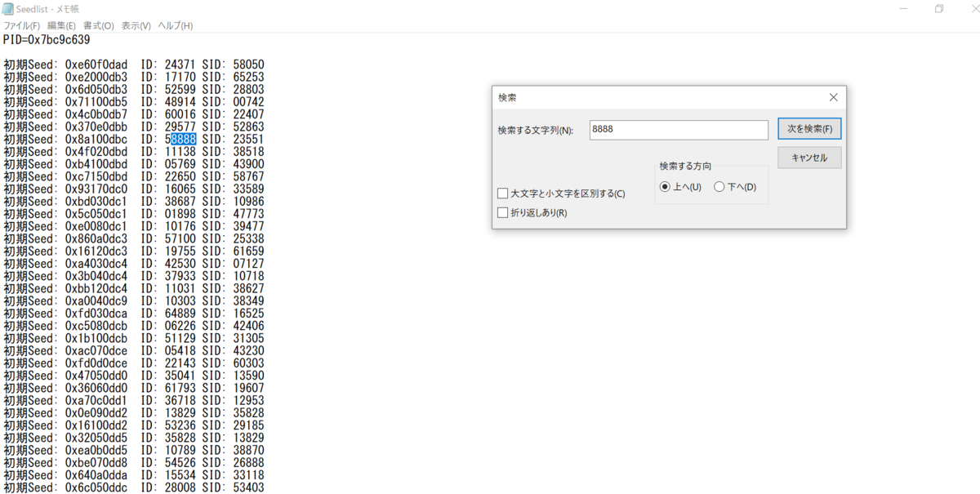Screen dimensions: 980x494
Task: Click seed 0xbb120dc4
Action: tap(96, 289)
